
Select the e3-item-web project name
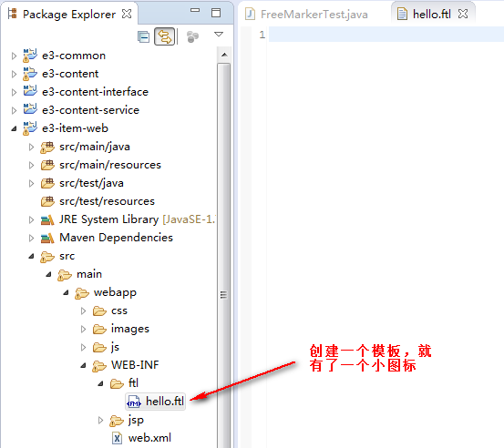[x=76, y=128]
